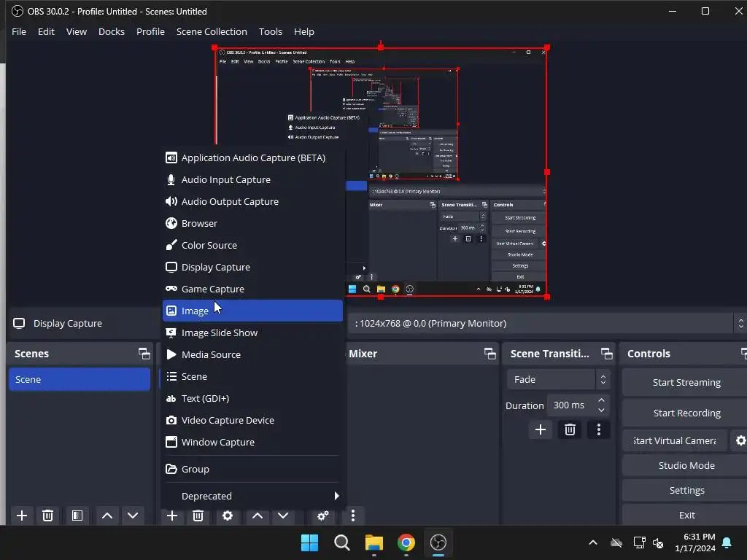Remove selected scene with trash icon

click(x=47, y=516)
